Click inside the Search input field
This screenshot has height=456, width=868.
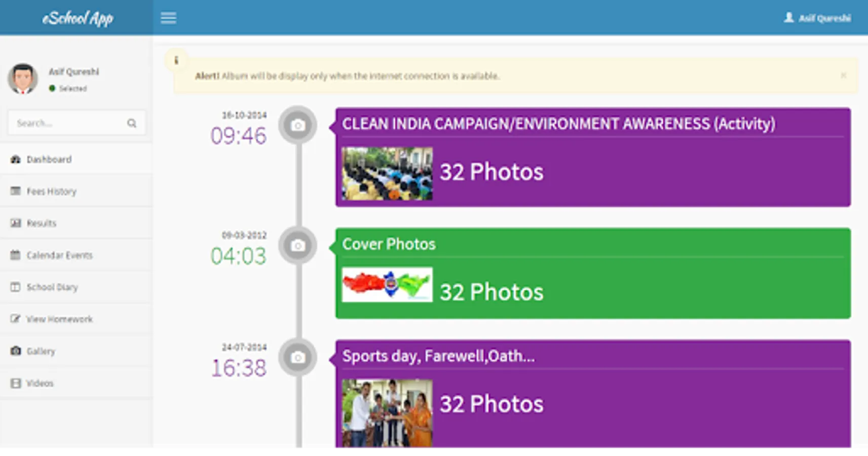(61, 123)
